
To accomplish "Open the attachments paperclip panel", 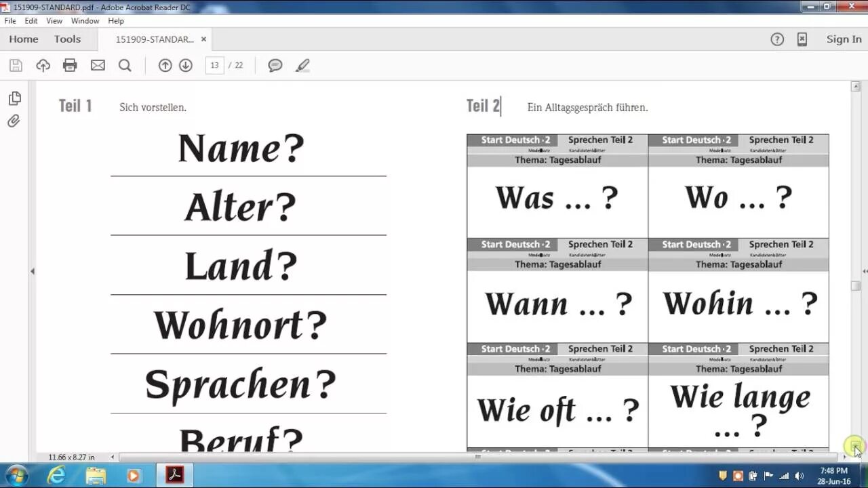I will pos(14,121).
